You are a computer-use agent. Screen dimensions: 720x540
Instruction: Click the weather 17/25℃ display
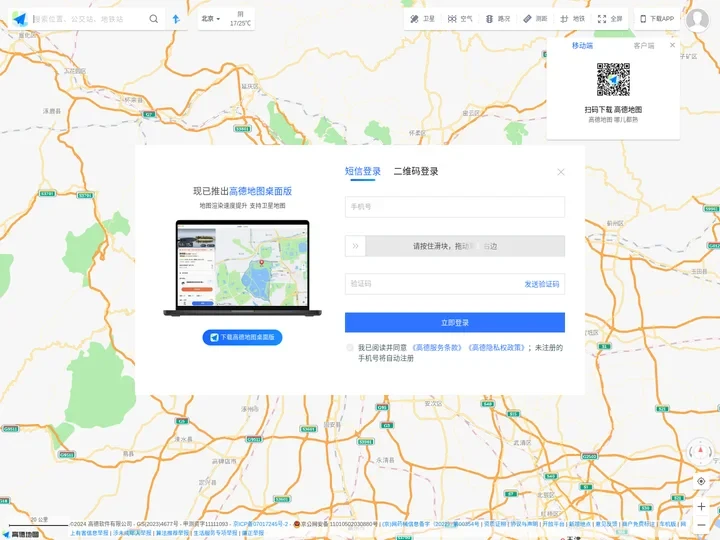240,19
